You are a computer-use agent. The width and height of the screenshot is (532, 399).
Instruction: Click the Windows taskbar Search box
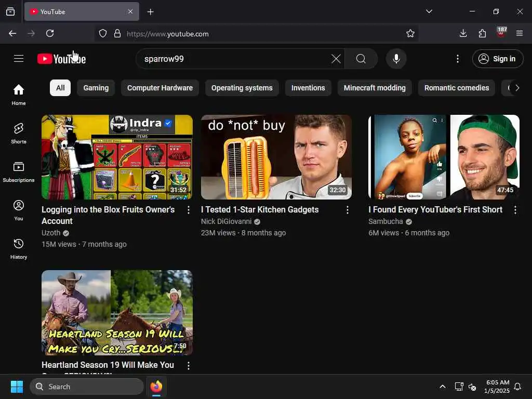[87, 387]
